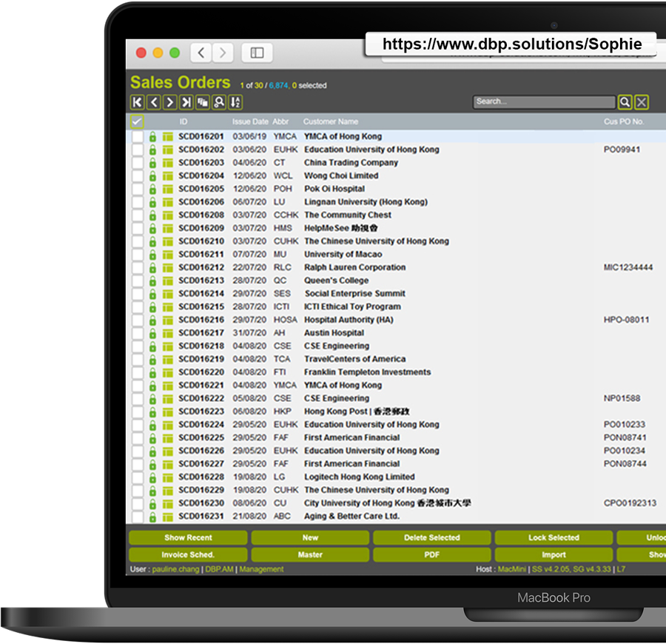666x644 pixels.
Task: Click the next record arrow icon
Action: (x=169, y=103)
